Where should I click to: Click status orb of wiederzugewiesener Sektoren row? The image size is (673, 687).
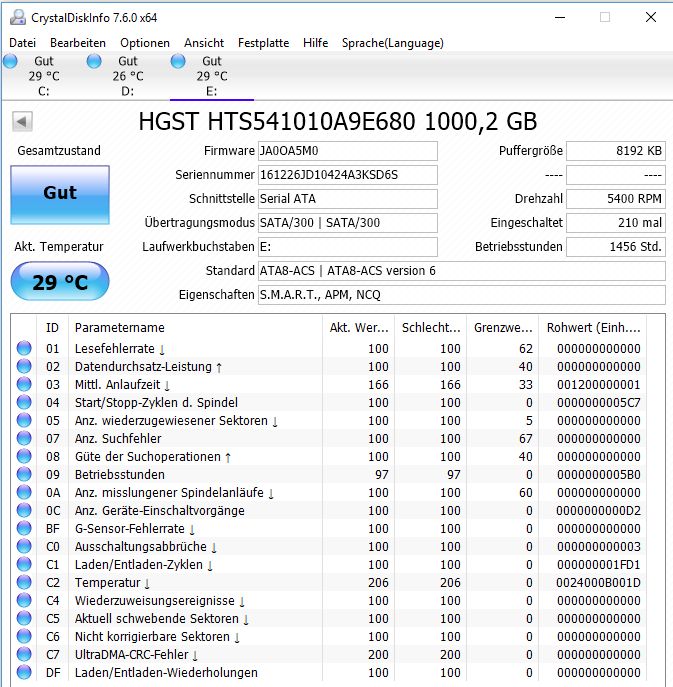(x=24, y=420)
